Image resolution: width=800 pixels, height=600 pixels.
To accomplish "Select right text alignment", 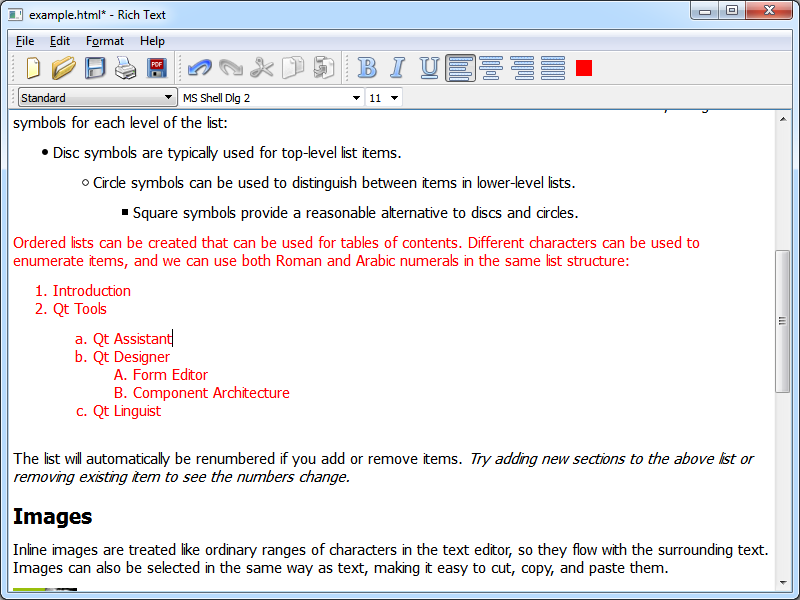I will click(522, 68).
